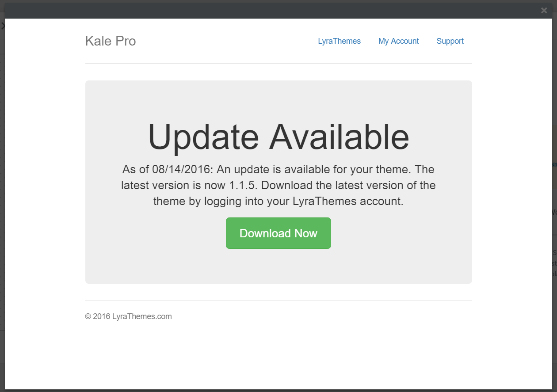The width and height of the screenshot is (557, 392).
Task: Open the LyraThemes link
Action: 339,41
